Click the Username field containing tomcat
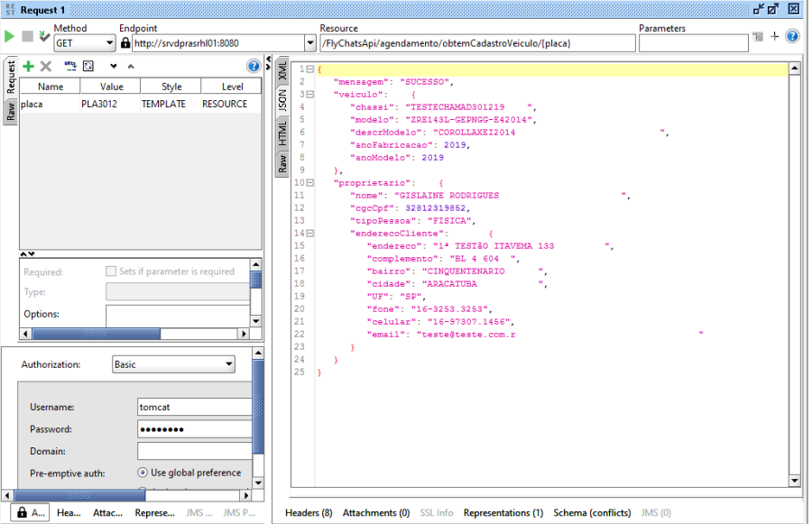Screen dimensions: 812x524 pos(195,407)
